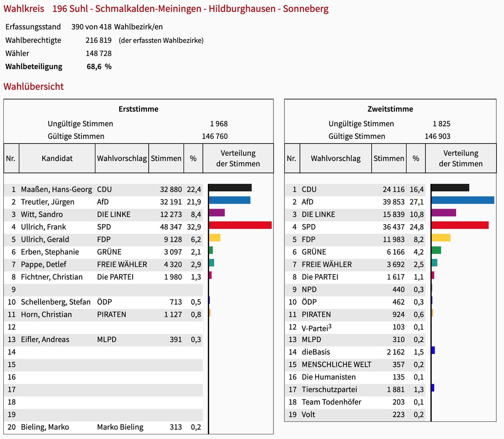This screenshot has height=439, width=504.
Task: Click the Tierschutzpartei party label
Action: (x=329, y=389)
